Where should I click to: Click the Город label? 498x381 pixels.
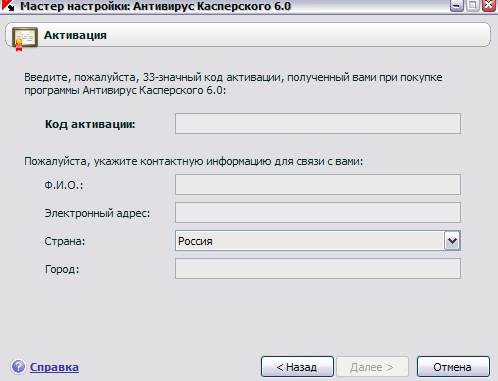tap(62, 269)
